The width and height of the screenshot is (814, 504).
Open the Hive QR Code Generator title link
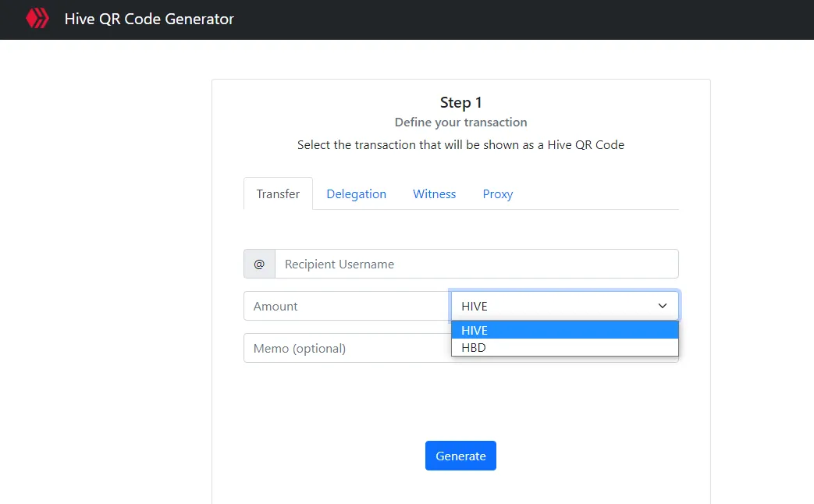tap(149, 20)
